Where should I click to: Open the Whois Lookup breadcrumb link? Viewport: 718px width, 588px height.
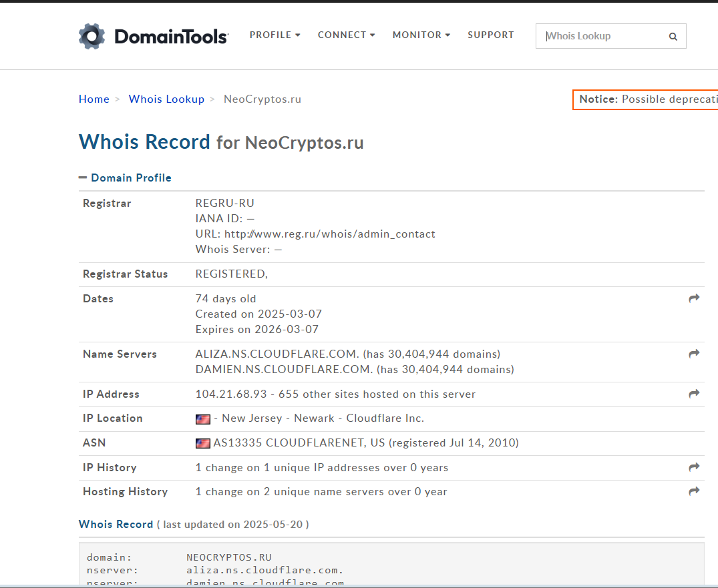(166, 99)
